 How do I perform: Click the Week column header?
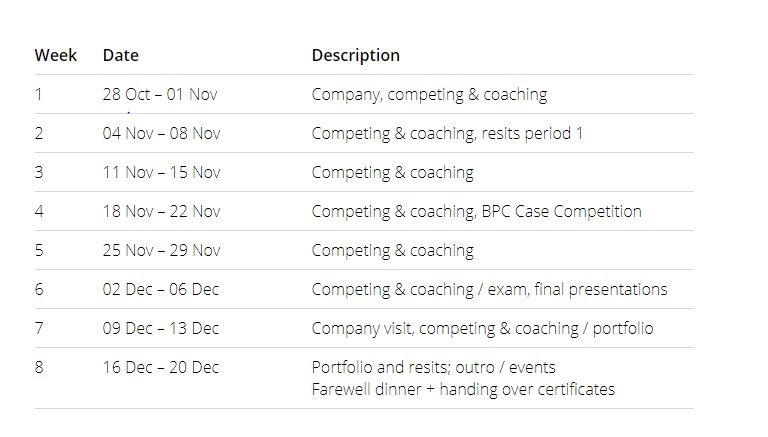55,55
